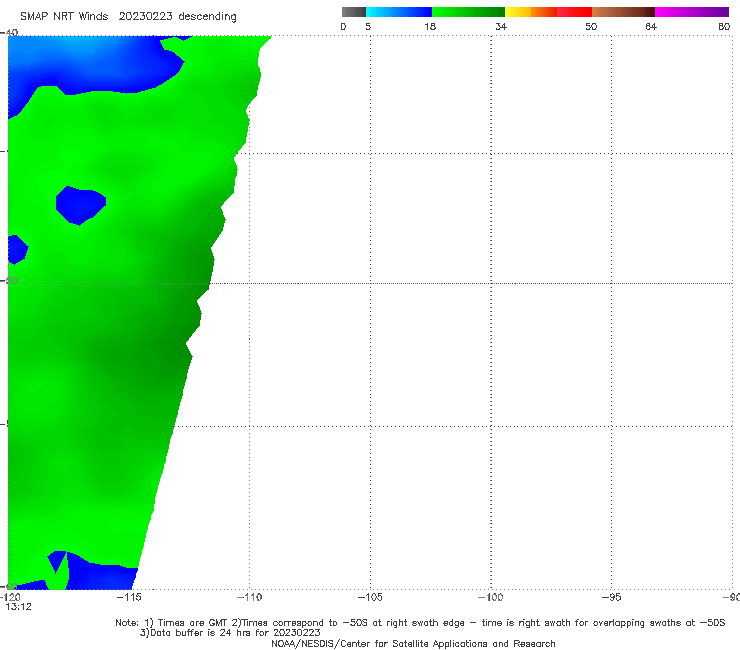Image resolution: width=740 pixels, height=650 pixels.
Task: Click the color bar label '50'
Action: pos(591,26)
